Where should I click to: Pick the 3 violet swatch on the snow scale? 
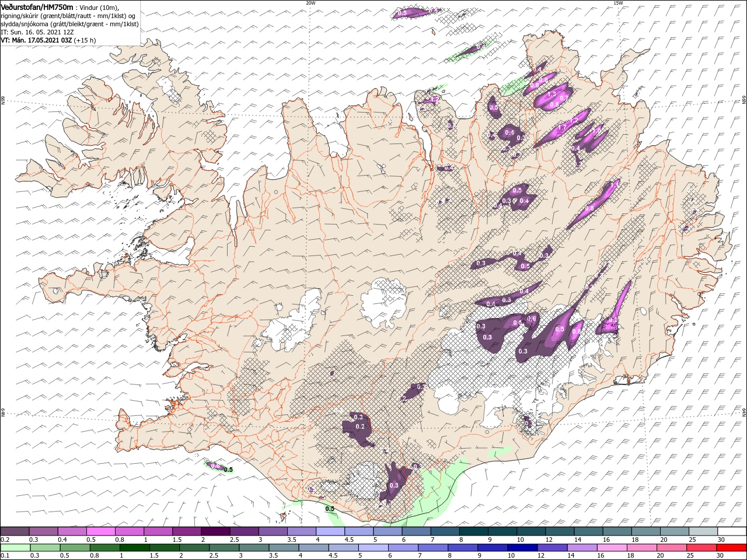[x=273, y=531]
